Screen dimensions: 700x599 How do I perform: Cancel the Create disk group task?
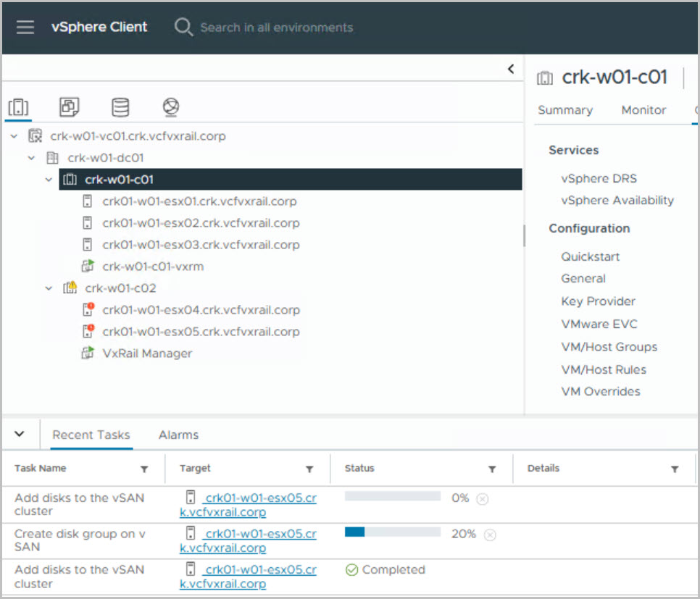tap(490, 535)
